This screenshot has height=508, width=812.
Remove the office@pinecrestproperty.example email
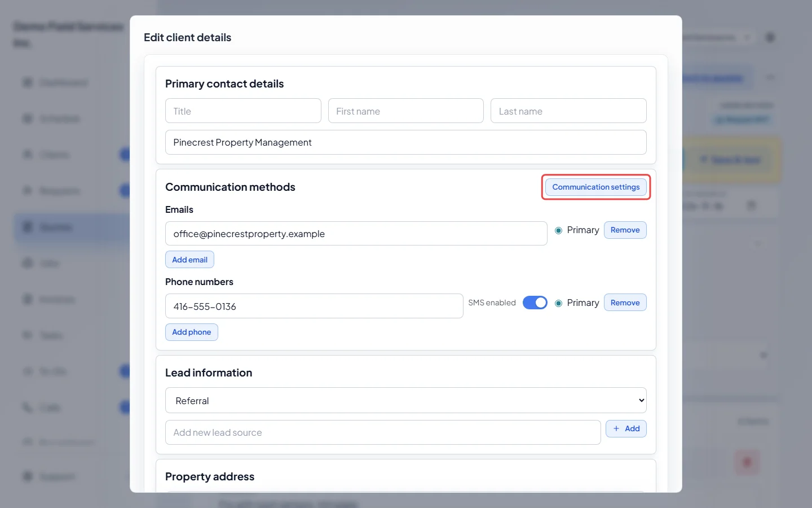coord(625,230)
